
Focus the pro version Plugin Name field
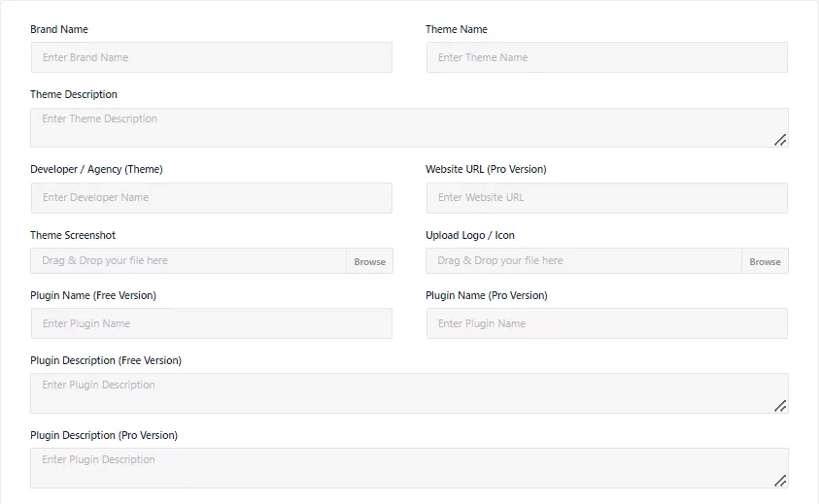(x=607, y=323)
